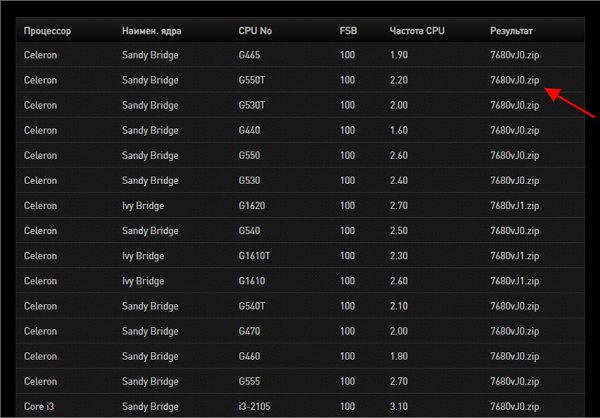Click the G440 CPU number cell
The width and height of the screenshot is (600, 418).
[x=249, y=131]
